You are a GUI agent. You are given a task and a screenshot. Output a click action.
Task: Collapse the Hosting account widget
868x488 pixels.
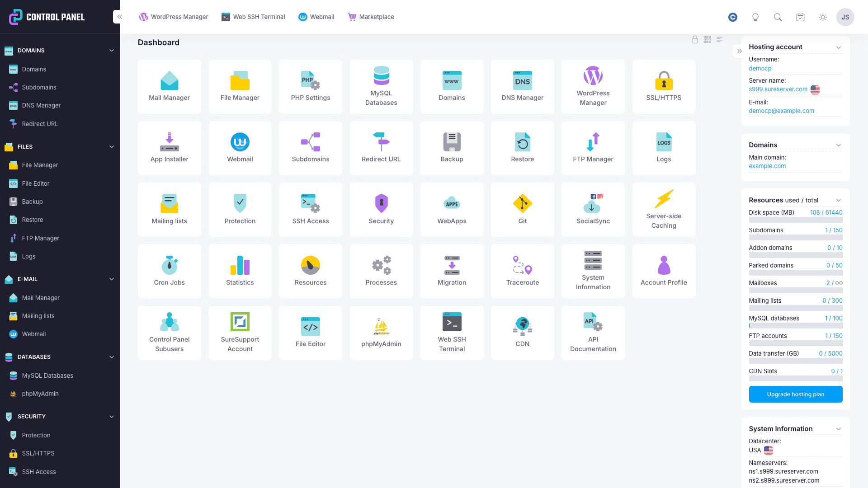838,47
